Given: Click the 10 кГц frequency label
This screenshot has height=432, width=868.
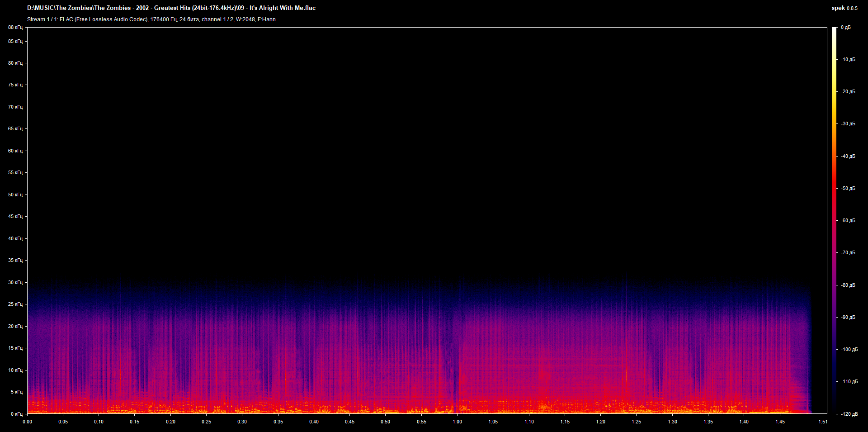Looking at the screenshot, I should pyautogui.click(x=15, y=370).
